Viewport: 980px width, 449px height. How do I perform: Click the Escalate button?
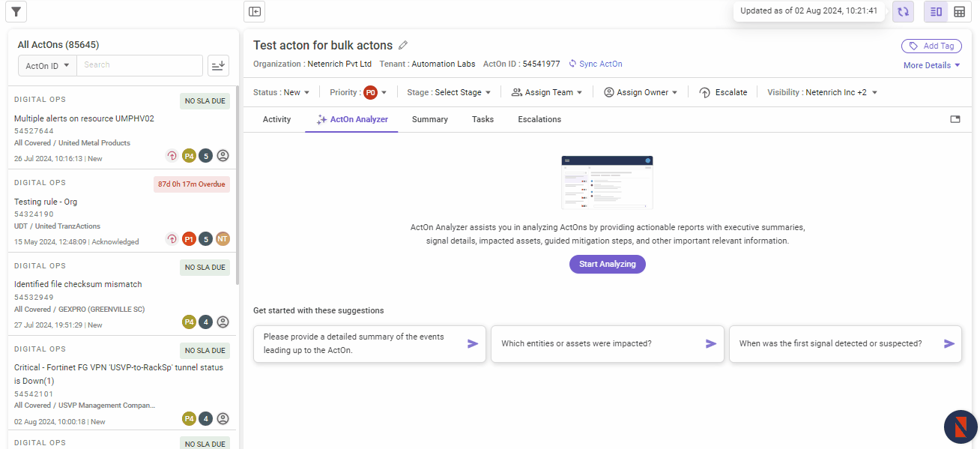[723, 92]
